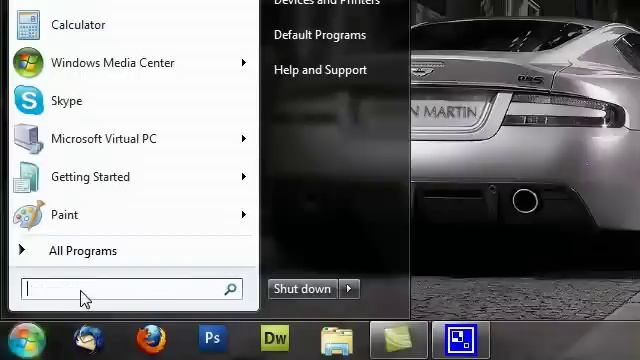Click the Shut down button
Image resolution: width=640 pixels, height=360 pixels.
coord(302,289)
